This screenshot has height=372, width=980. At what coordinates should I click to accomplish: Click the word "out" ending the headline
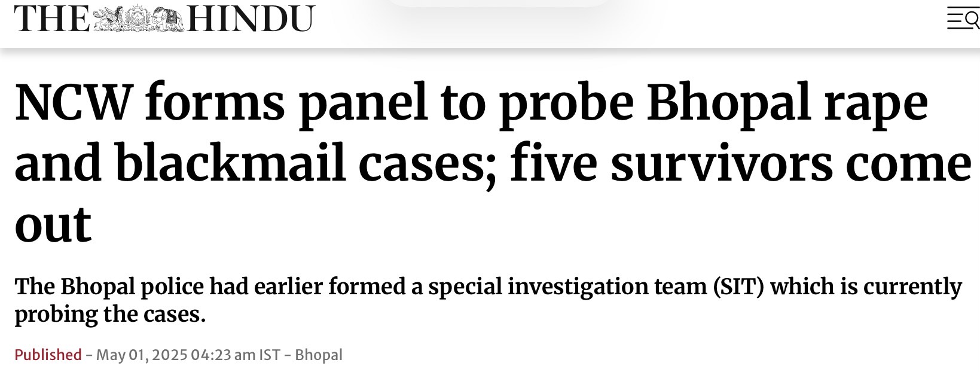tap(53, 224)
